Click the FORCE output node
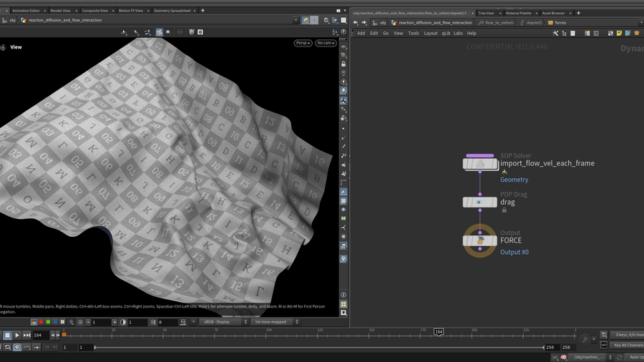The height and width of the screenshot is (362, 644). 479,240
